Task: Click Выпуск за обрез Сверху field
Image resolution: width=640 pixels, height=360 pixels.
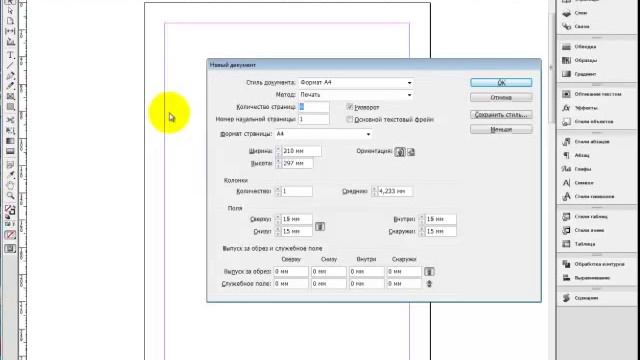Action: pyautogui.click(x=291, y=271)
